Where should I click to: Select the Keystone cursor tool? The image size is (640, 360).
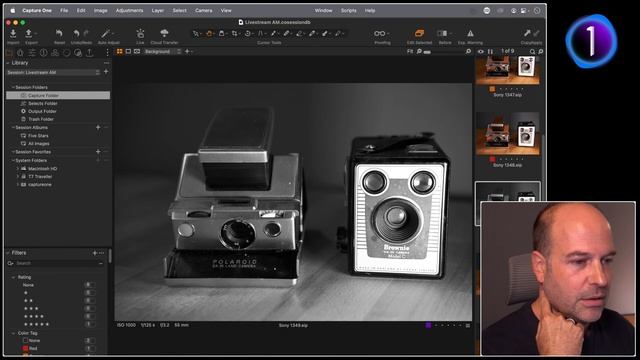(260, 33)
